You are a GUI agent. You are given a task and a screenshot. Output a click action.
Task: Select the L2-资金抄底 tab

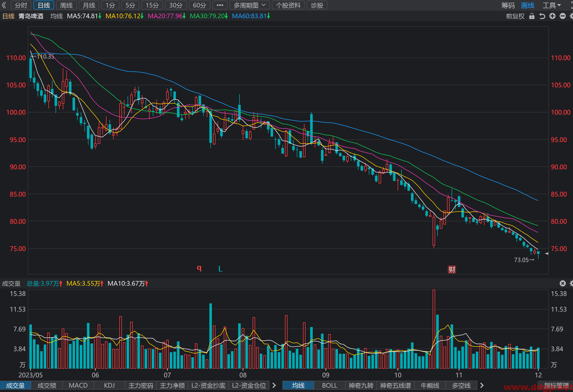pos(208,385)
